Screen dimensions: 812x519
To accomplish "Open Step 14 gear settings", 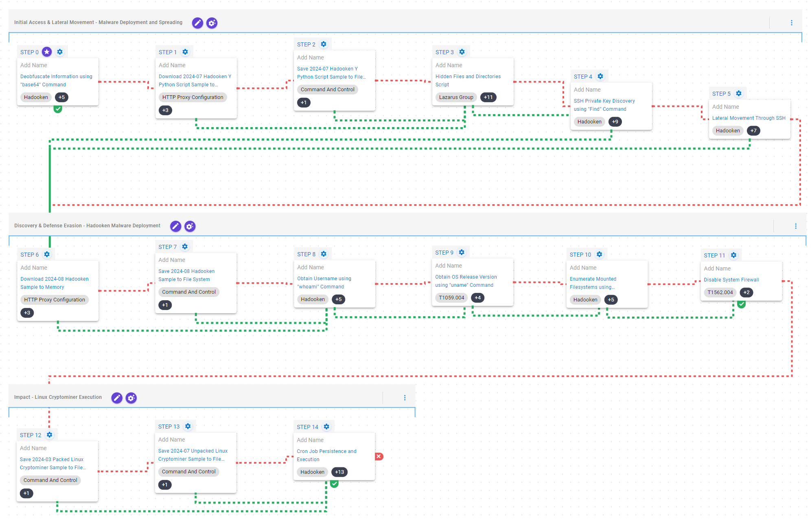I will tap(326, 427).
